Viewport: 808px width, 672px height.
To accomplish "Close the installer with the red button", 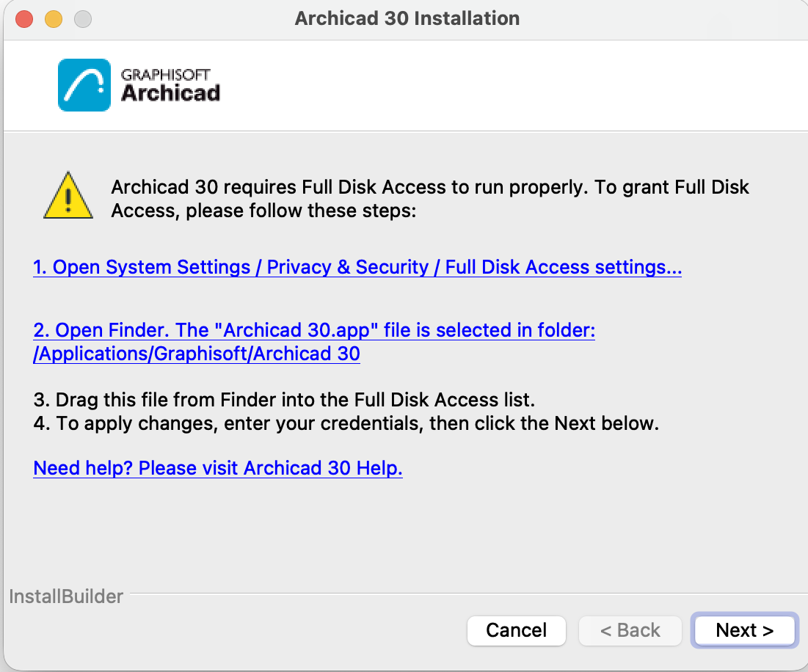I will click(x=24, y=19).
